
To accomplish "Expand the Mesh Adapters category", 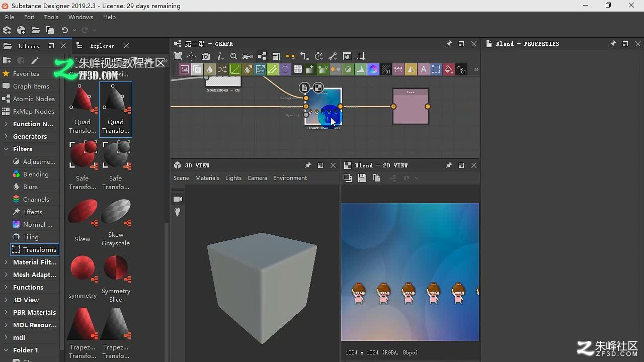I will point(6,275).
